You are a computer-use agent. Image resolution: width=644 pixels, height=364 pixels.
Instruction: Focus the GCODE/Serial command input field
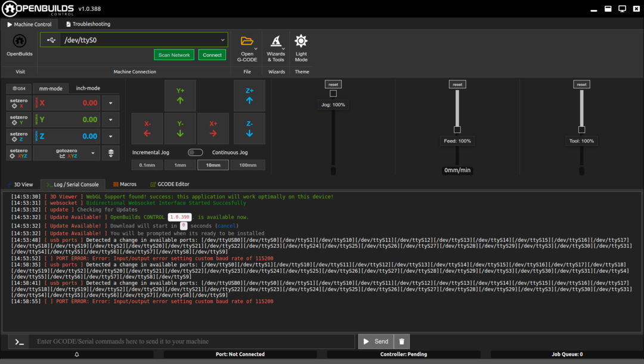191,341
